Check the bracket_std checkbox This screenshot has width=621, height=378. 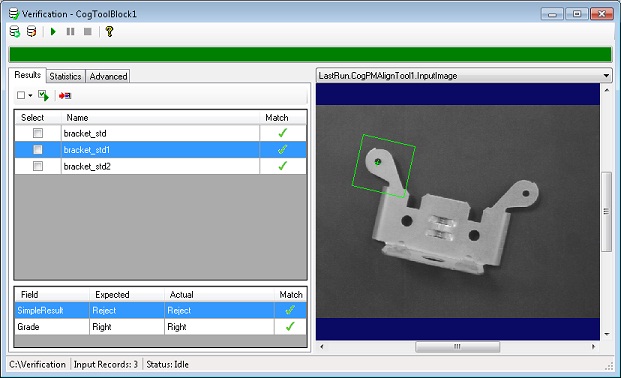38,133
